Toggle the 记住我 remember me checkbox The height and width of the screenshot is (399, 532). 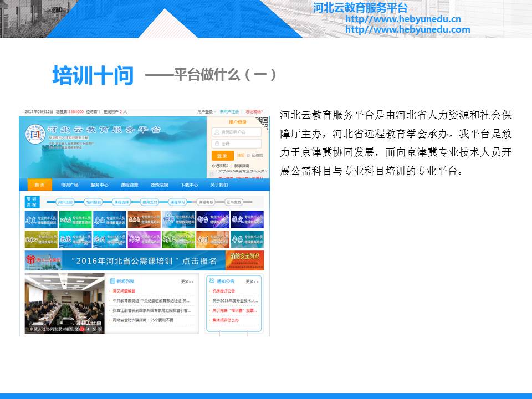point(248,155)
